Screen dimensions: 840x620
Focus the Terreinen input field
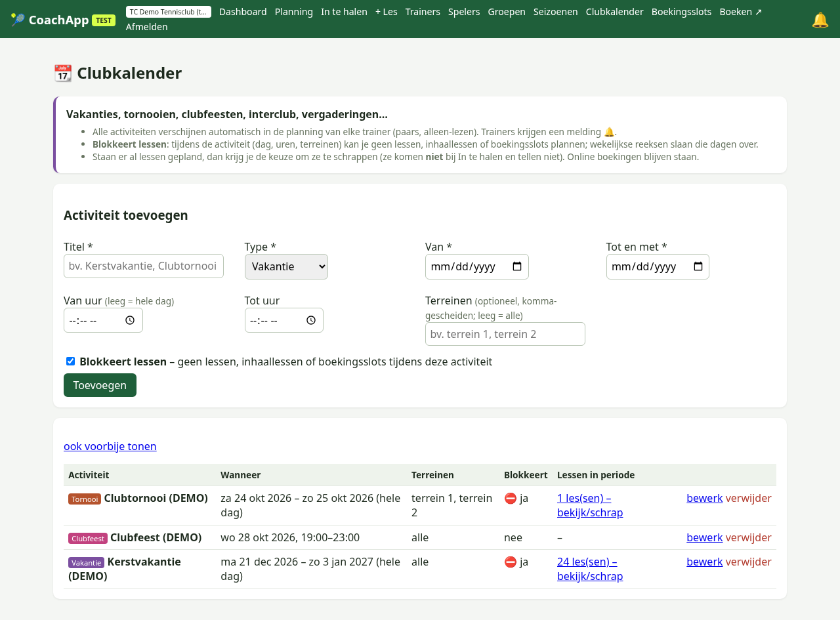click(505, 334)
